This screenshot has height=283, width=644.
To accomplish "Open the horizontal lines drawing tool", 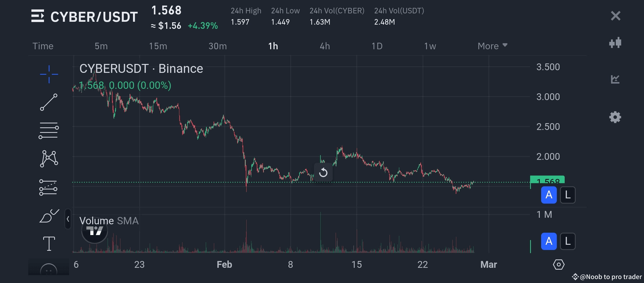I will pyautogui.click(x=49, y=130).
